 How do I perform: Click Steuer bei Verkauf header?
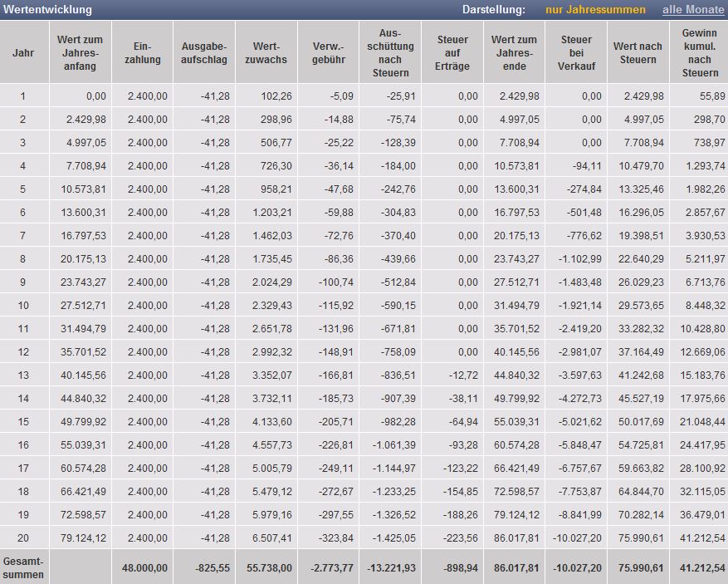pos(576,52)
